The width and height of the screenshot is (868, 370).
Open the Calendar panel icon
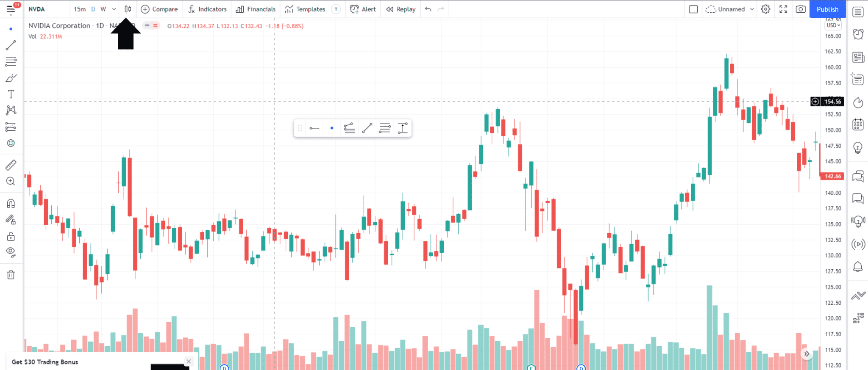pyautogui.click(x=858, y=124)
